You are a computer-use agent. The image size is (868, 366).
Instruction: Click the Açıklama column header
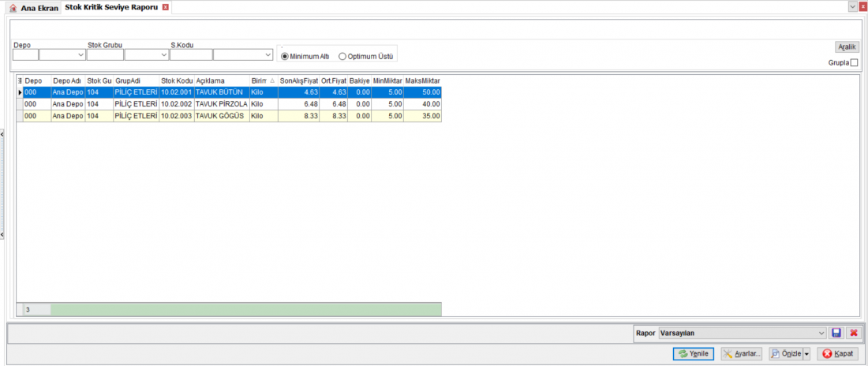point(222,80)
